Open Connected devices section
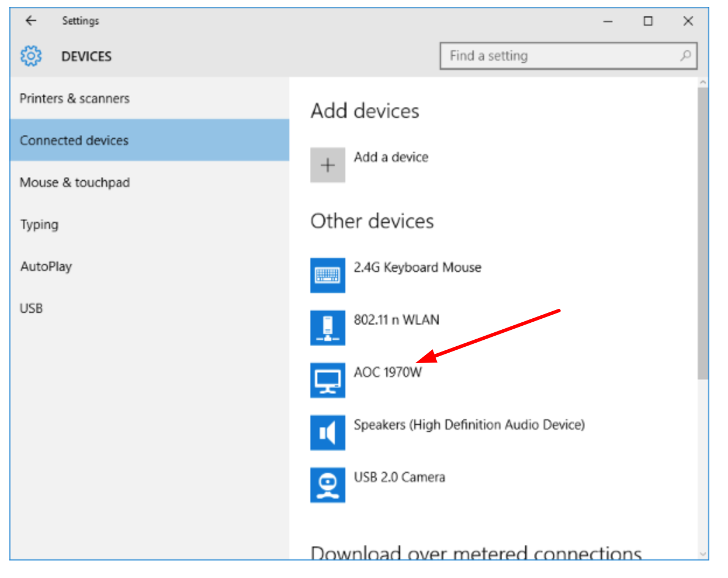 click(74, 141)
